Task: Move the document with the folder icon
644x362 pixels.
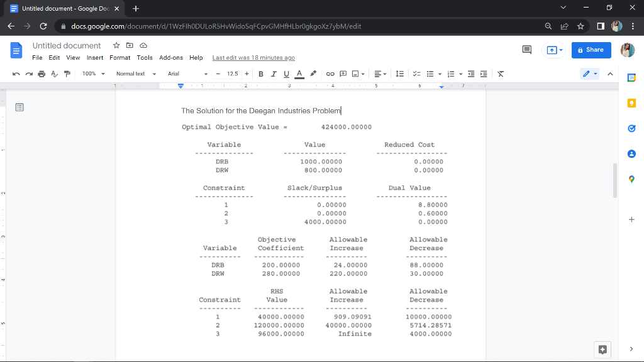Action: click(130, 45)
